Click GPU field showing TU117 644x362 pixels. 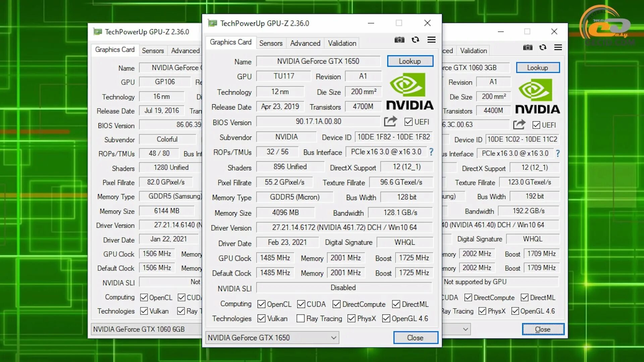284,76
